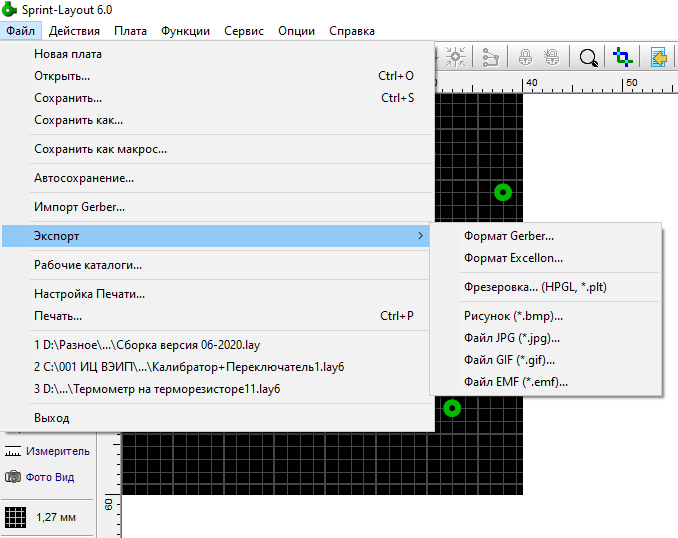Screen dimensions: 678x538
Task: Click the horizontal ruler at 50 mark
Action: point(632,83)
